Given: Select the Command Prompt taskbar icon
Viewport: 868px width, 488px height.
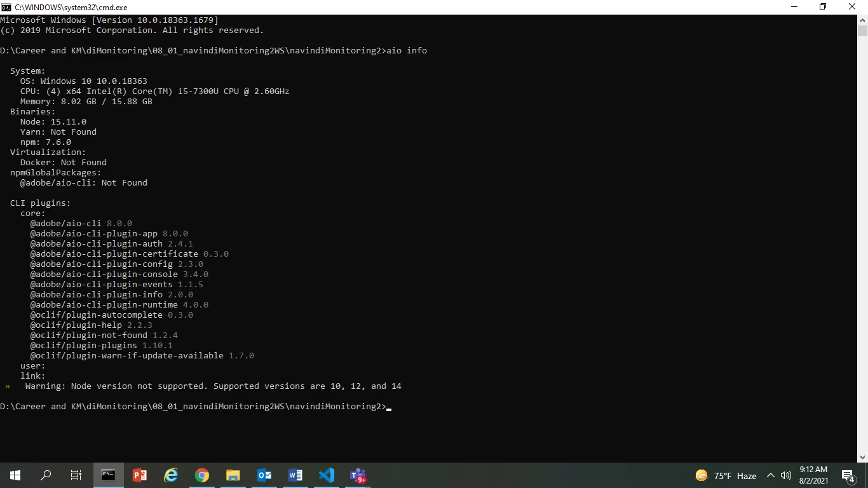Looking at the screenshot, I should pos(109,475).
